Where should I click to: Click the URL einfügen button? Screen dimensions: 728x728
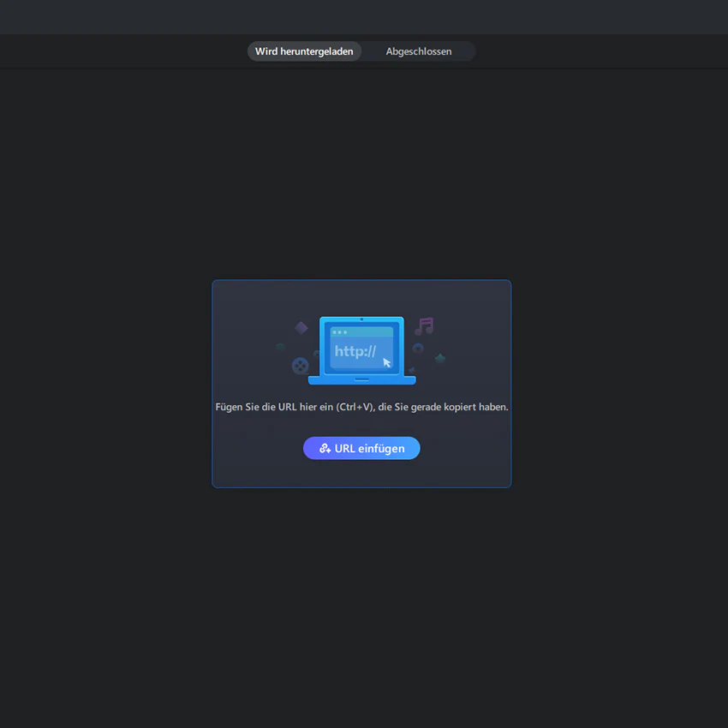point(361,449)
